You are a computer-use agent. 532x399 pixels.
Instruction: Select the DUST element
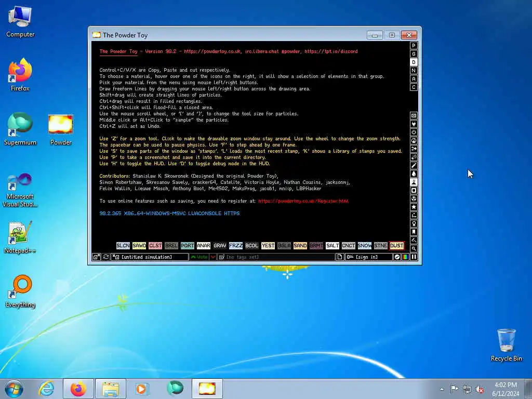(x=396, y=246)
